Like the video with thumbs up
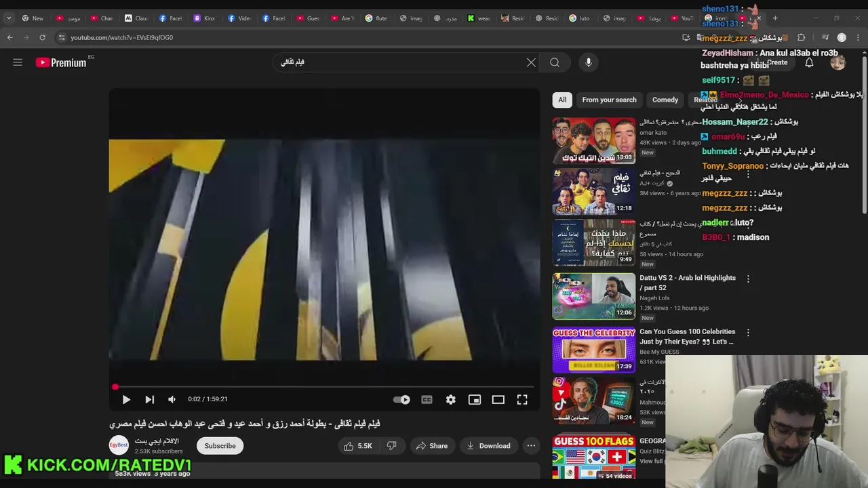The height and width of the screenshot is (488, 868). pos(357,446)
